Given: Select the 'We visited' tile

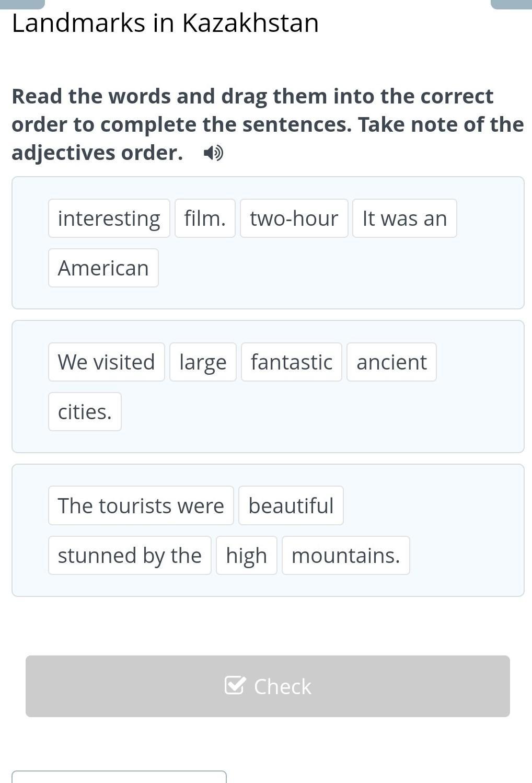Looking at the screenshot, I should click(x=106, y=362).
